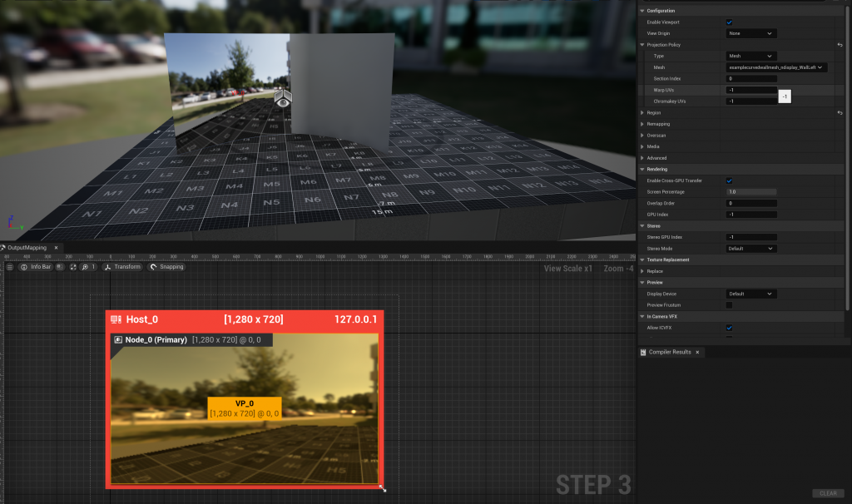Select the right gray wall panel in 3D viewport
The height and width of the screenshot is (504, 852).
342,90
